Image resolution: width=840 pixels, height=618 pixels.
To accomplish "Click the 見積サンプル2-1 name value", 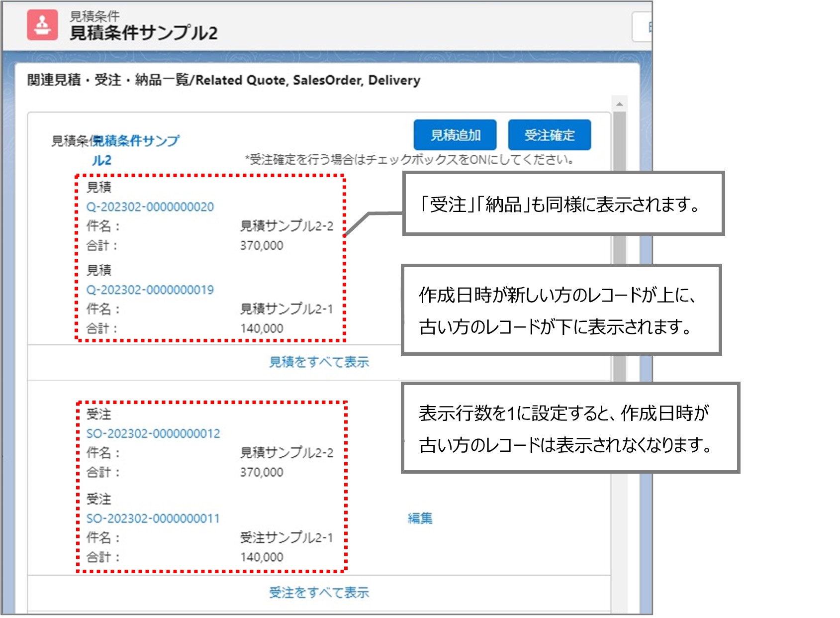I will 286,309.
